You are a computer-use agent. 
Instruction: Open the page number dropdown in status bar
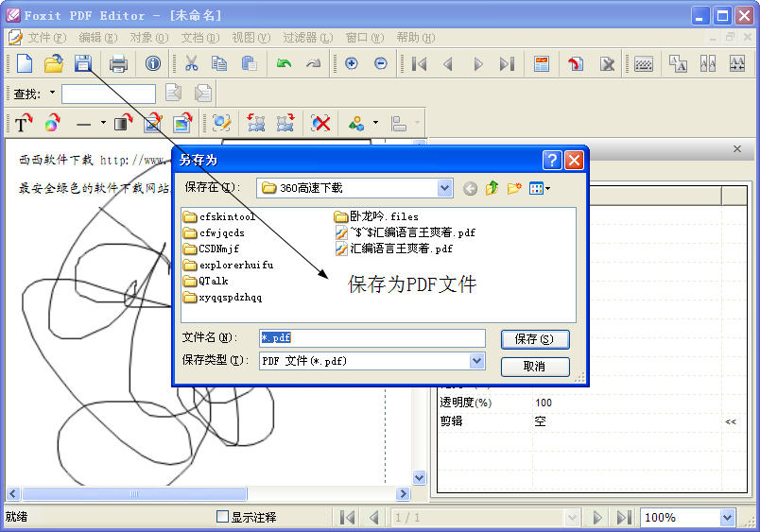coord(572,518)
